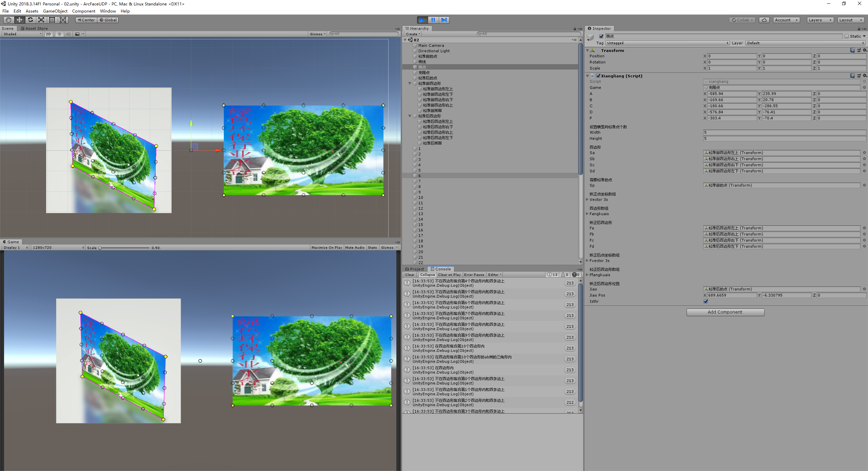This screenshot has height=471, width=868.
Task: Select the Move tool
Action: 19,20
